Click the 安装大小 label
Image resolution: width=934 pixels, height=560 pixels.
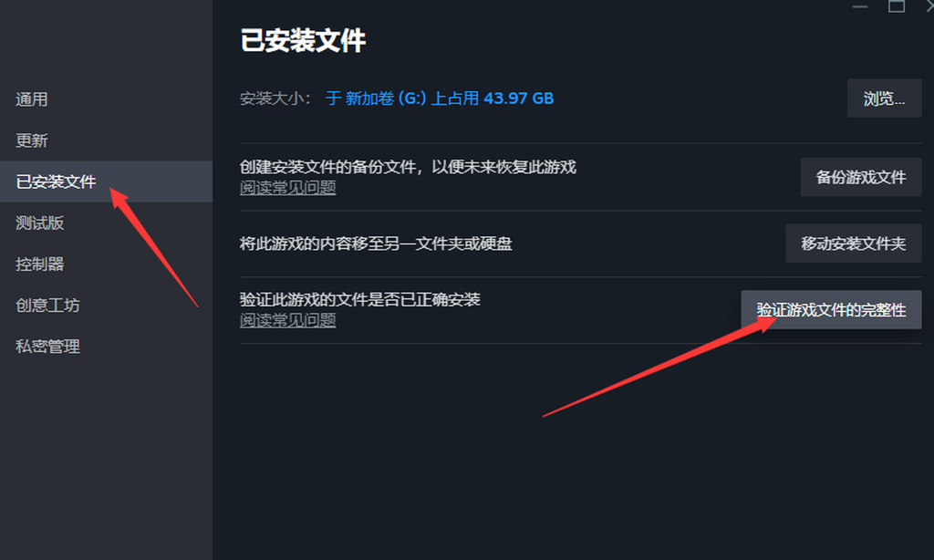[275, 99]
